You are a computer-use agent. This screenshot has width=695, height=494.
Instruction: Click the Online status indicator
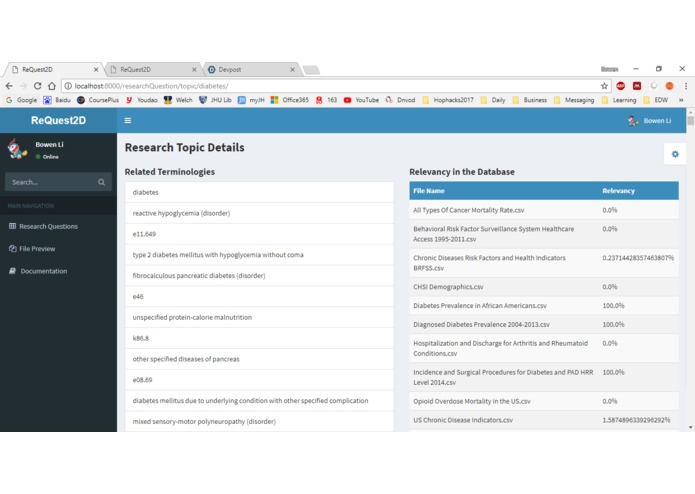point(47,157)
